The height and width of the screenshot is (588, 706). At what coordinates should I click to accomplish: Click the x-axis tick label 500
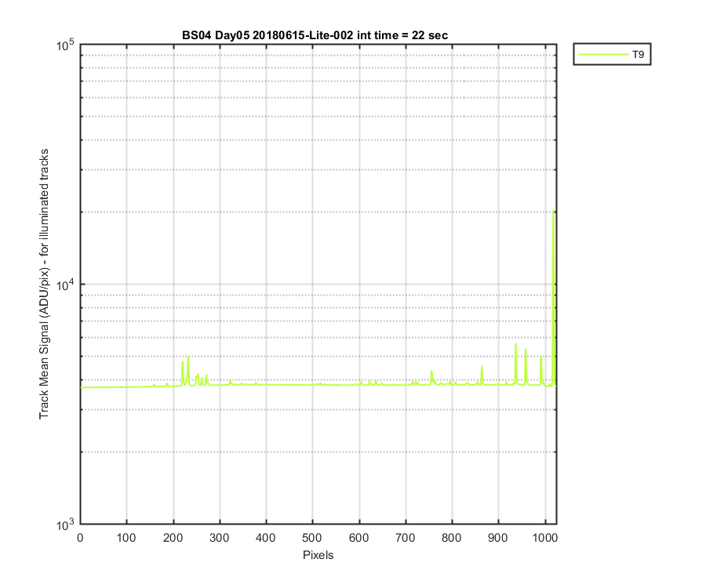pos(312,538)
